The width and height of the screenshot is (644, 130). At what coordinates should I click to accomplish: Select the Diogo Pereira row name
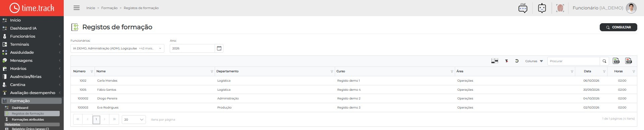pos(107,98)
